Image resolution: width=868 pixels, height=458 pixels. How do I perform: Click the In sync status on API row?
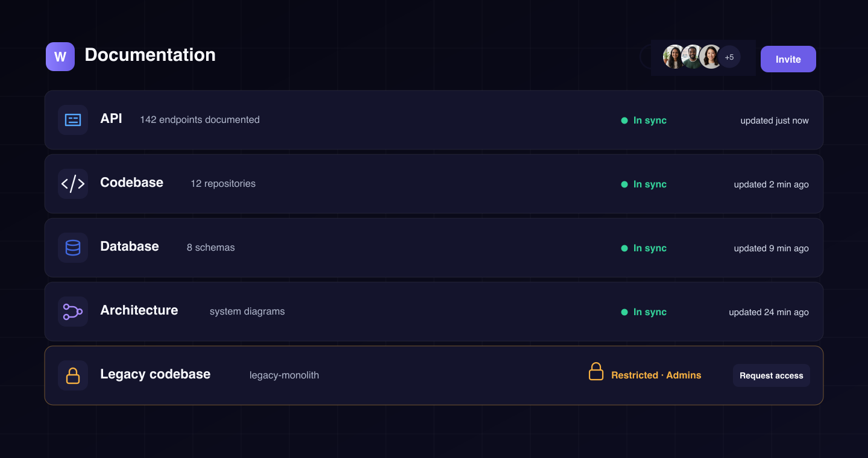[644, 121]
